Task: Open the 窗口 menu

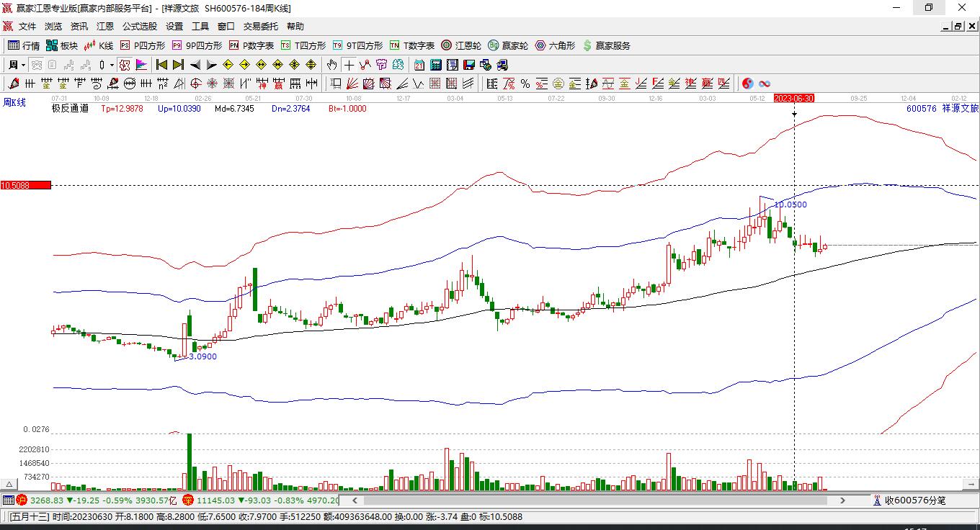Action: tap(226, 27)
